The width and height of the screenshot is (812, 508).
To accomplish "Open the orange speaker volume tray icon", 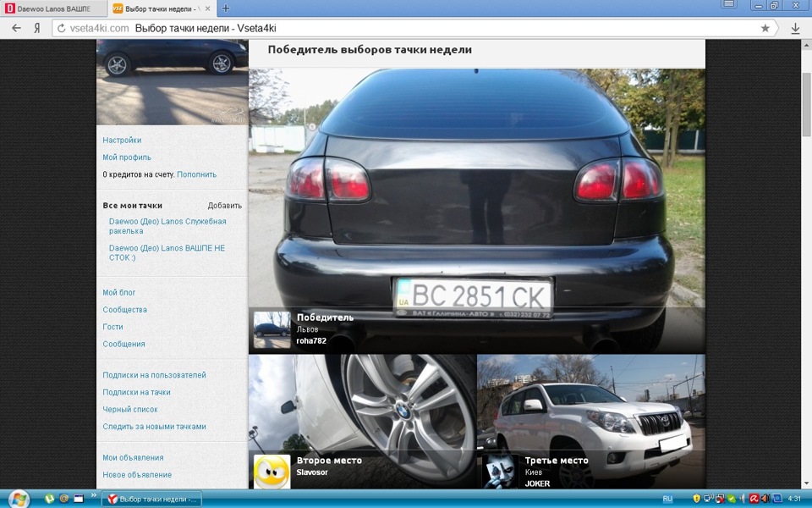I will (765, 500).
